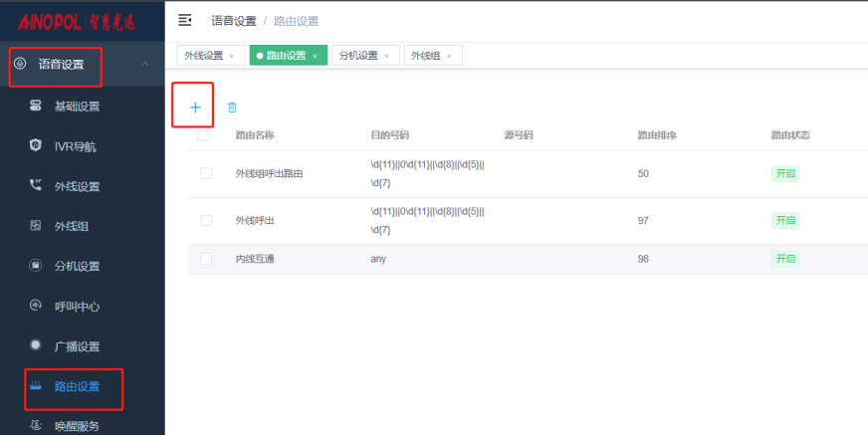Click the trash delete icon
Viewport: 868px width, 435px height.
[x=232, y=108]
